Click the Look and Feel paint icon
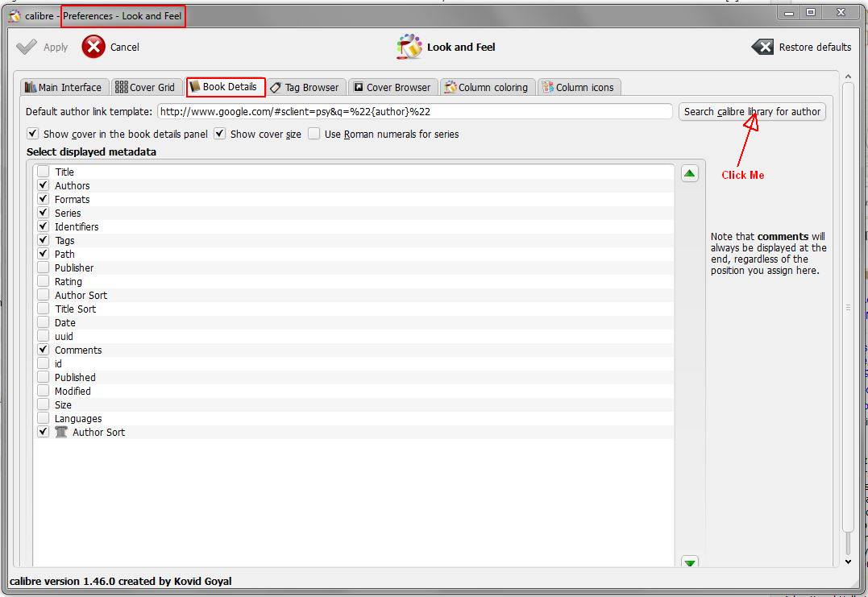 (x=409, y=47)
